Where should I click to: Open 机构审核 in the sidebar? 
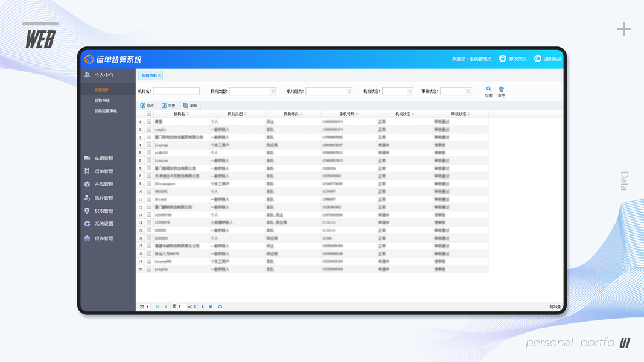pyautogui.click(x=102, y=101)
